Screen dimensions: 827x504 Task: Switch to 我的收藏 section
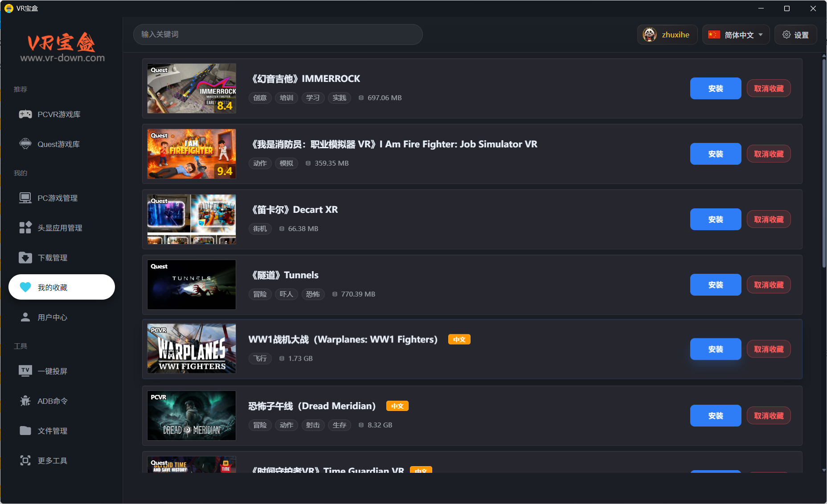[61, 287]
